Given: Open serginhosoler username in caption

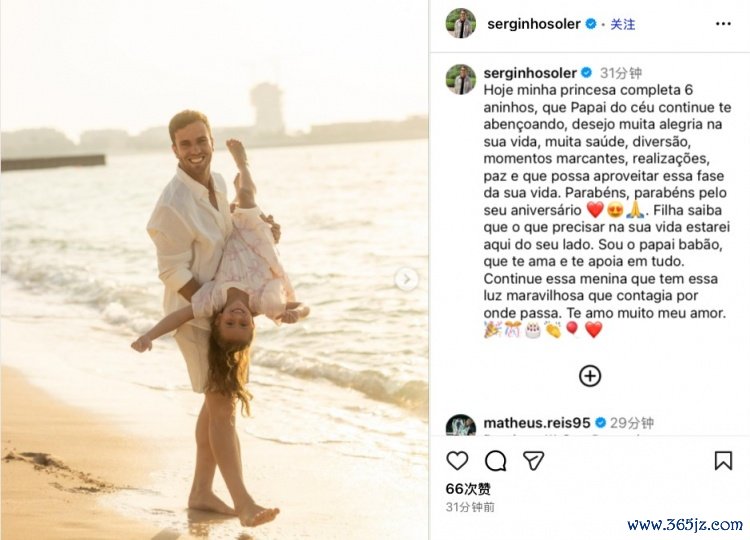Looking at the screenshot, I should point(530,73).
